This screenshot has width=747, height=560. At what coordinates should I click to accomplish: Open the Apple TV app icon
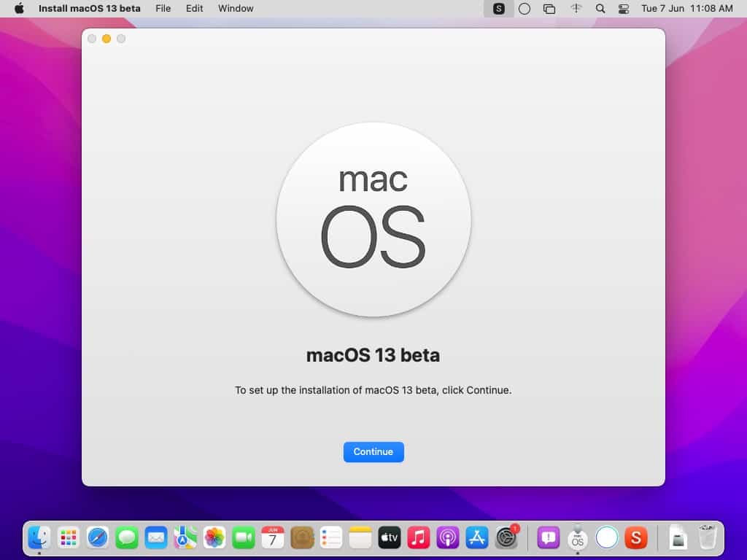[390, 538]
